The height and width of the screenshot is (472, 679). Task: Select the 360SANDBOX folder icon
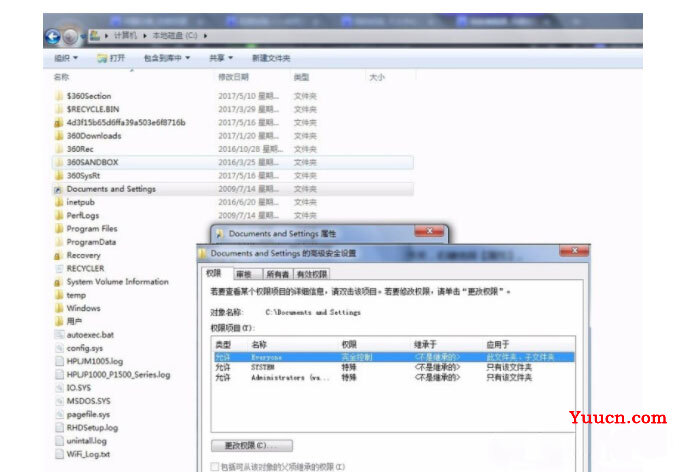pyautogui.click(x=59, y=162)
